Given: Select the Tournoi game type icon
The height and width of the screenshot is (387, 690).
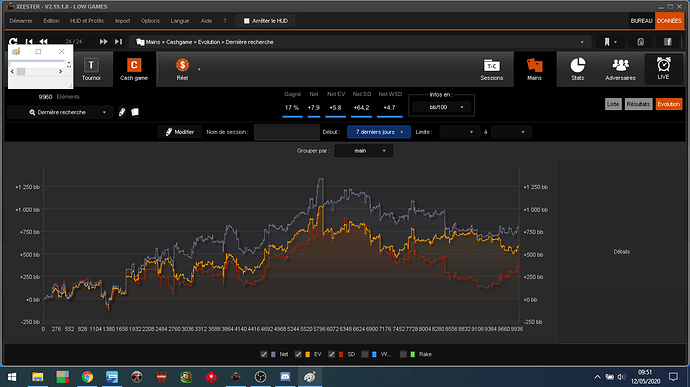Looking at the screenshot, I should point(91,65).
